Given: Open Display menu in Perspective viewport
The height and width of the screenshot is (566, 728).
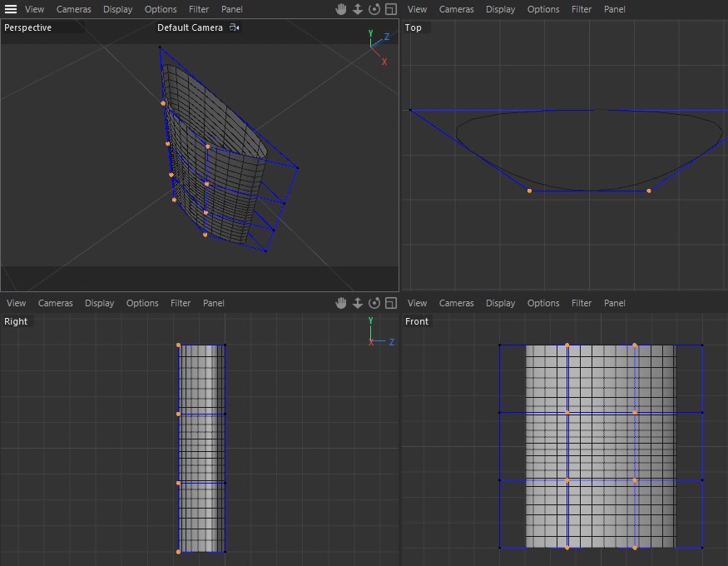Looking at the screenshot, I should 117,9.
